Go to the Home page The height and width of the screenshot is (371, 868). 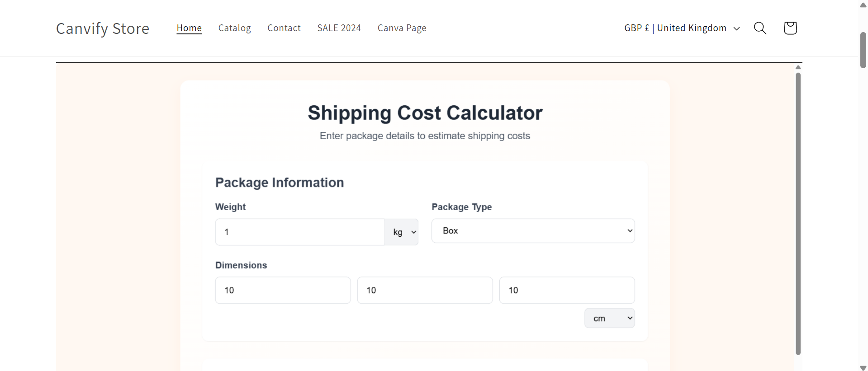click(189, 28)
